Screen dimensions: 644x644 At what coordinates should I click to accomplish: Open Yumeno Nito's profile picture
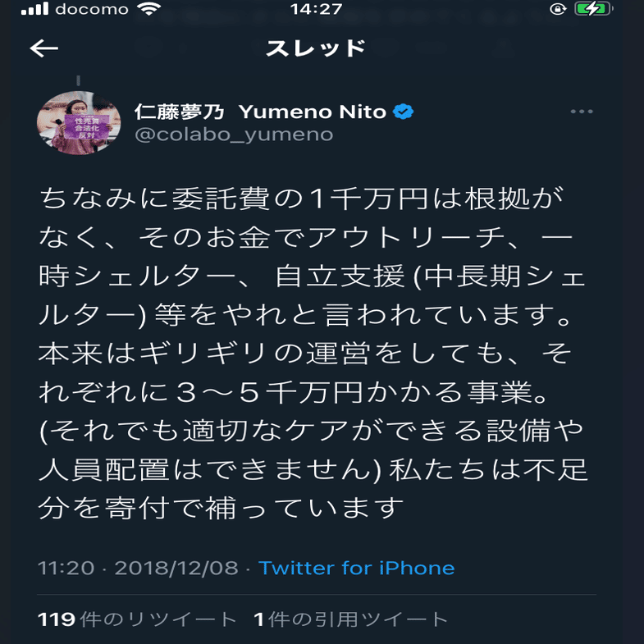tap(68, 122)
